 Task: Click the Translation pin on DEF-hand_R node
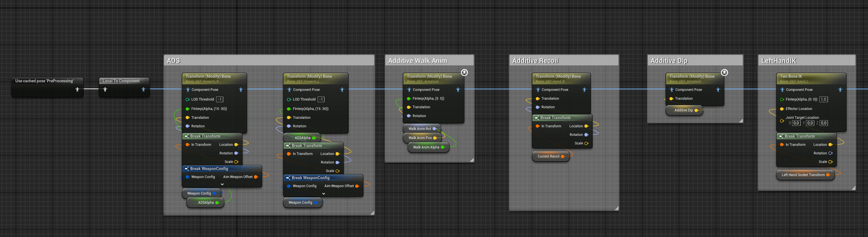point(538,99)
